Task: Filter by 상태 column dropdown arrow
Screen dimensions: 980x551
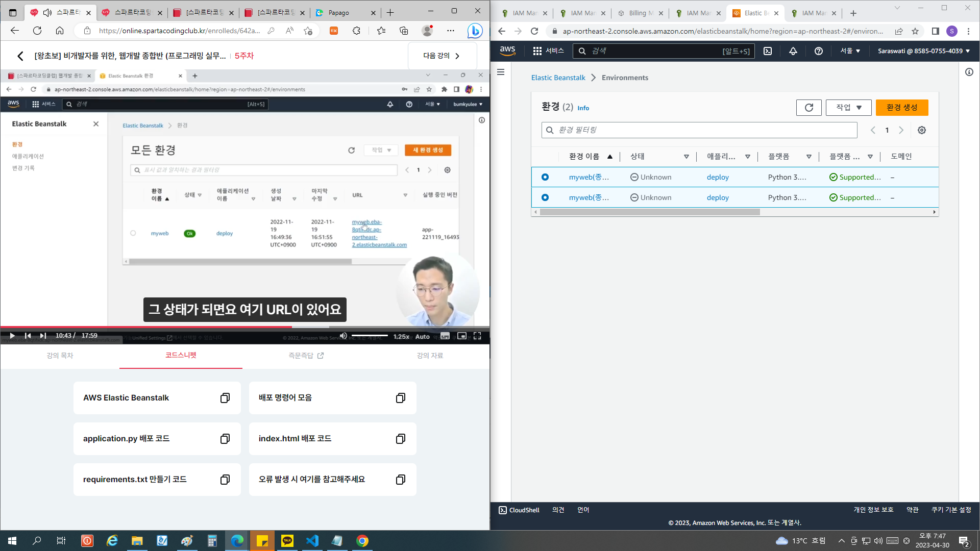Action: (687, 157)
